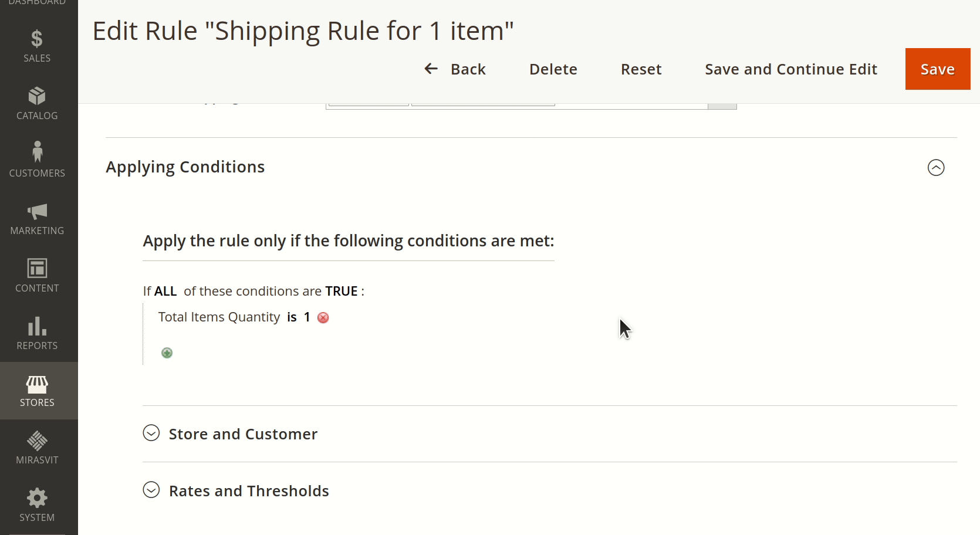This screenshot has width=980, height=535.
Task: Open the Customers person icon
Action: click(x=37, y=152)
